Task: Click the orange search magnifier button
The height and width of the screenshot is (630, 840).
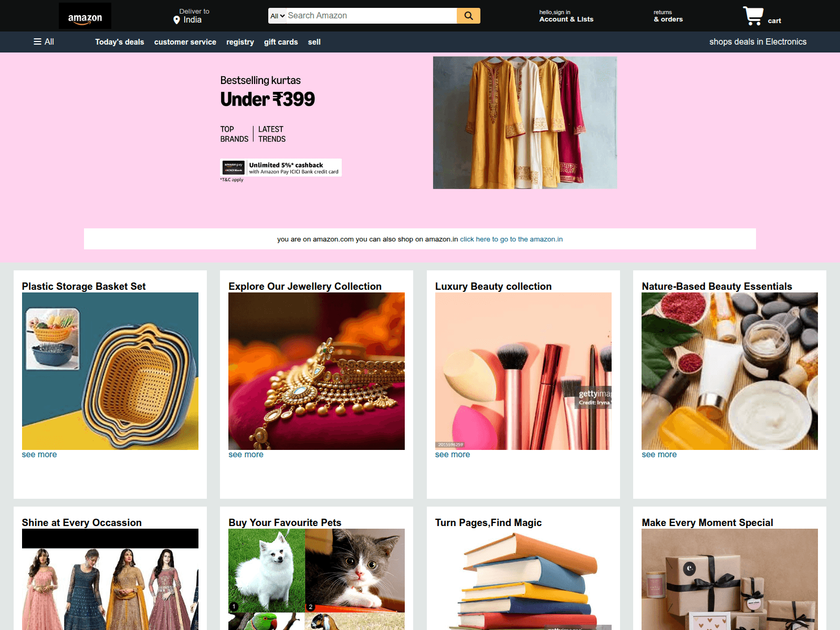Action: [x=468, y=16]
